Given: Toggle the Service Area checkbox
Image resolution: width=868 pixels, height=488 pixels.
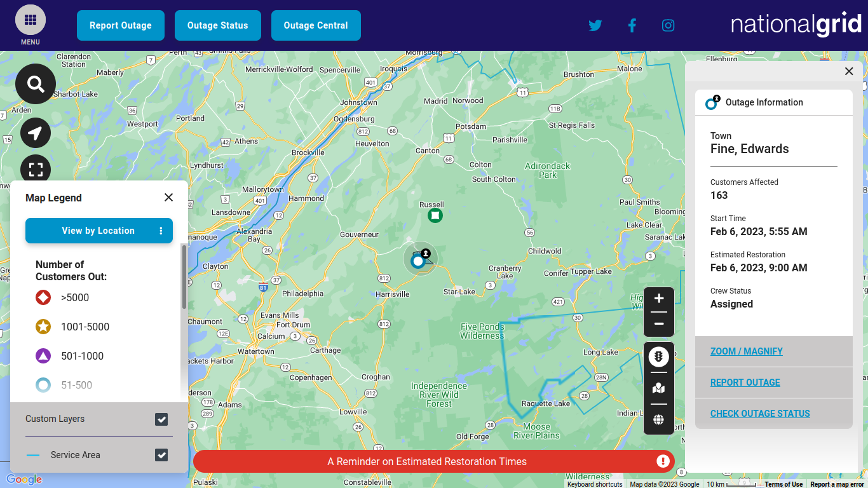Looking at the screenshot, I should tap(161, 455).
